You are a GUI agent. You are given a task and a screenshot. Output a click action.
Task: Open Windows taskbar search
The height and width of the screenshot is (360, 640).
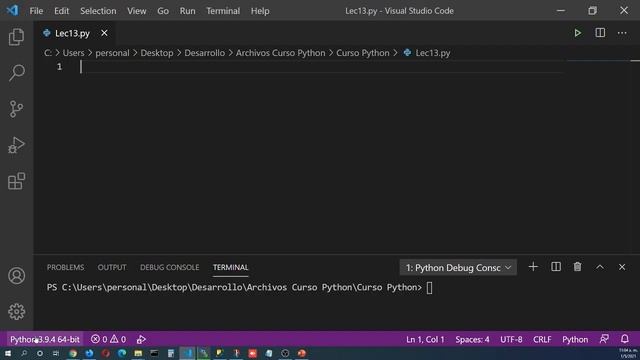point(24,353)
